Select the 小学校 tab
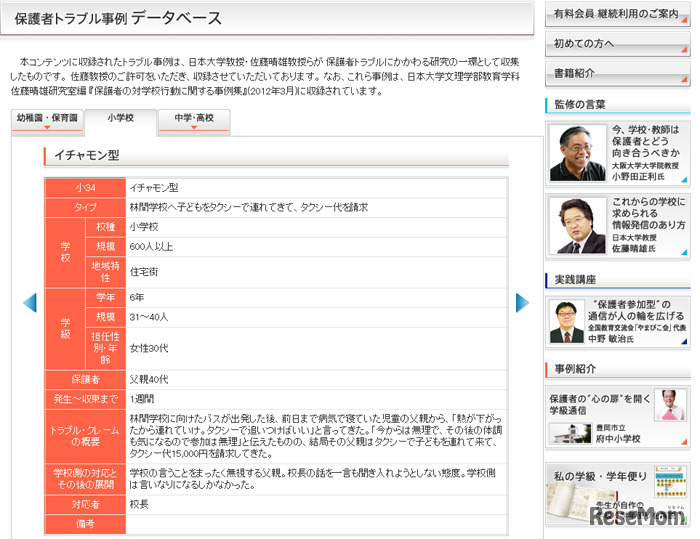 pyautogui.click(x=120, y=119)
